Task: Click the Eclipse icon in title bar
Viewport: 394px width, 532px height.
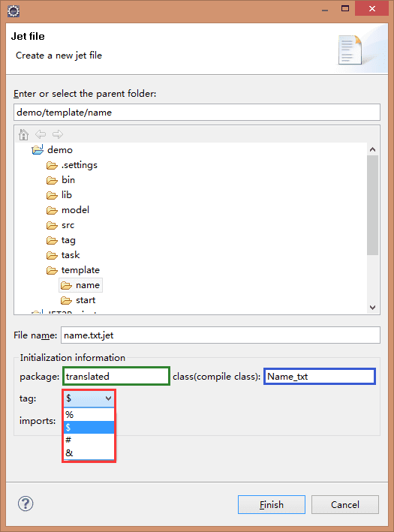Action: pyautogui.click(x=14, y=11)
